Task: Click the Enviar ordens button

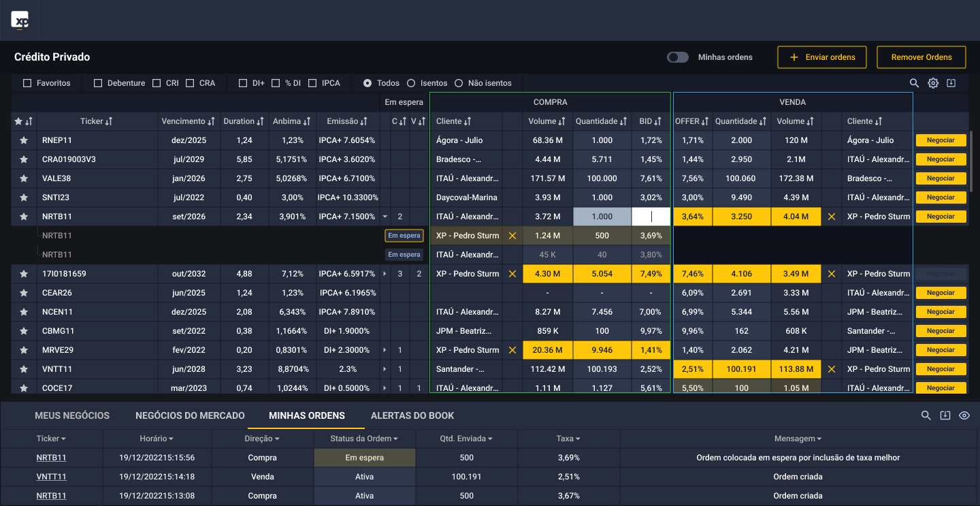Action: 822,57
